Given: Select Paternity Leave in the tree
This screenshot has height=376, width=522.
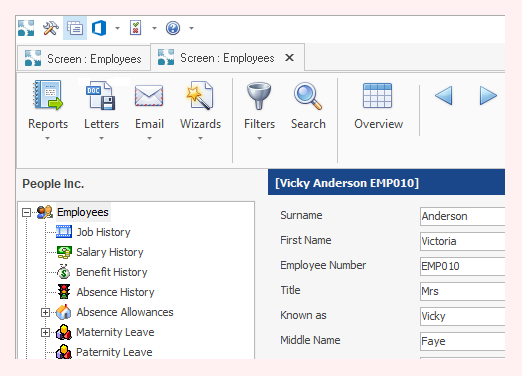Looking at the screenshot, I should point(114,352).
